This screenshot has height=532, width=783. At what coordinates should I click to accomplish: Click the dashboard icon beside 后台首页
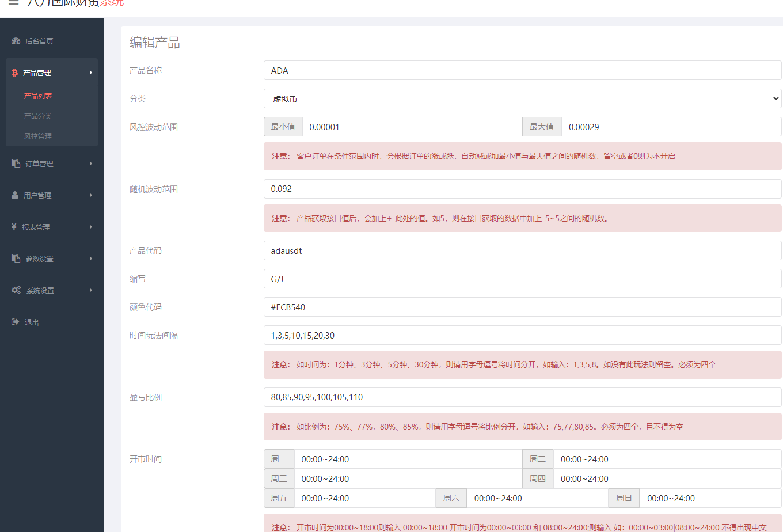coord(16,41)
